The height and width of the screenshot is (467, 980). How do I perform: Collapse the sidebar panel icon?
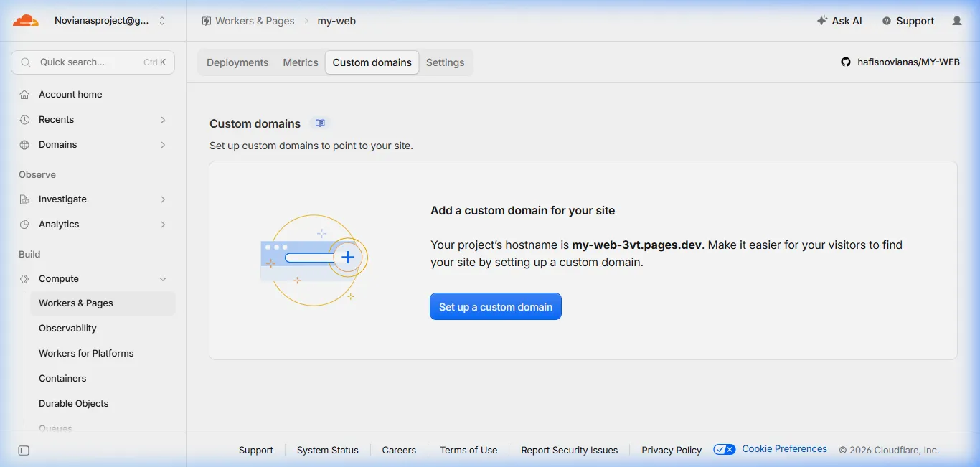24,451
